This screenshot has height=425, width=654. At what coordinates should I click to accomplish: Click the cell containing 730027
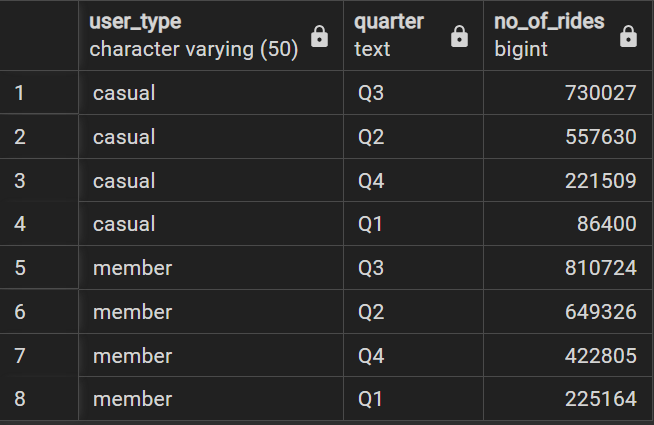568,93
